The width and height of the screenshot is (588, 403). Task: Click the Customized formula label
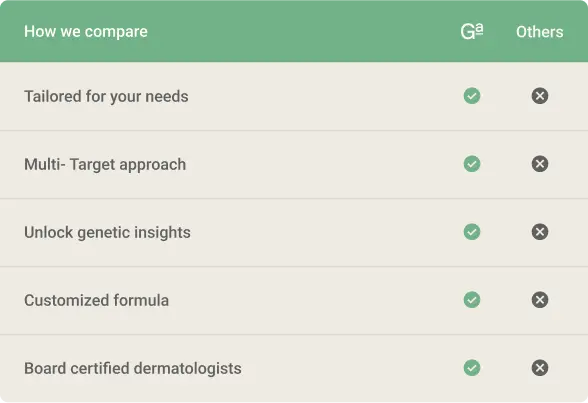click(x=96, y=300)
